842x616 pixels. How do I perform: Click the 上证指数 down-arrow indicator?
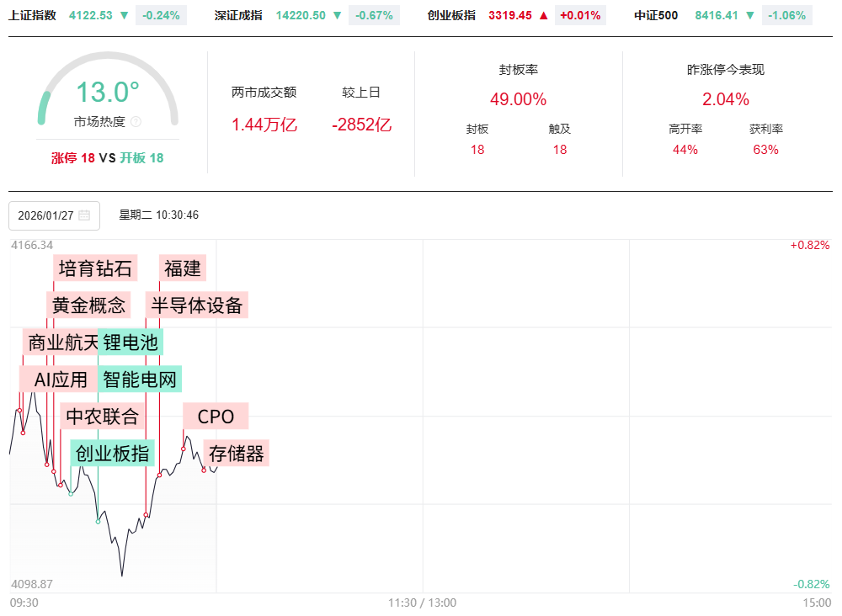click(x=125, y=15)
